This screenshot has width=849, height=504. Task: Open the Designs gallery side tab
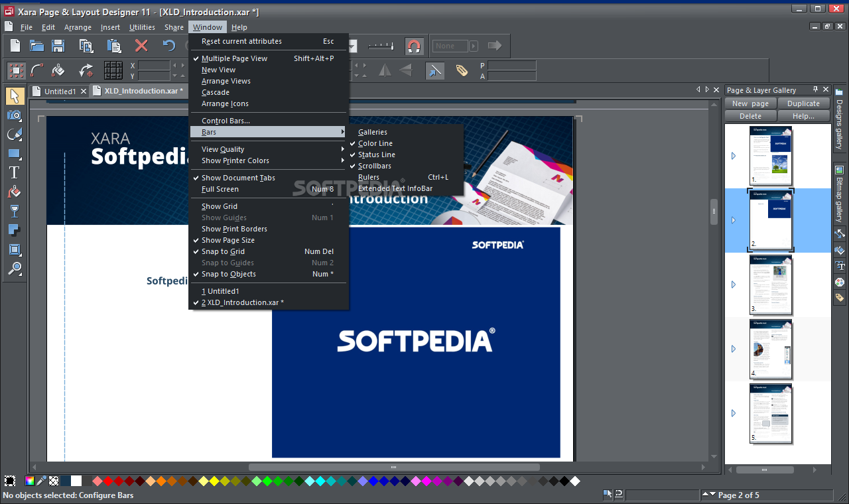(839, 119)
